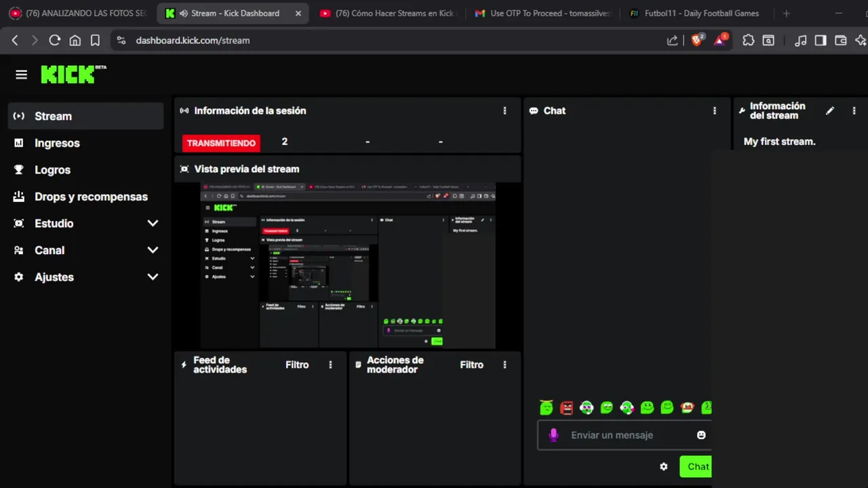Image resolution: width=868 pixels, height=488 pixels.
Task: Edit stream info with pencil icon
Action: (x=830, y=110)
